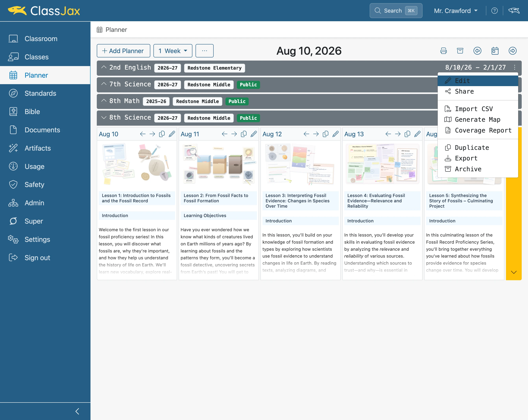Move the Aug 12 lesson forward a day
The height and width of the screenshot is (420, 528).
coord(316,134)
